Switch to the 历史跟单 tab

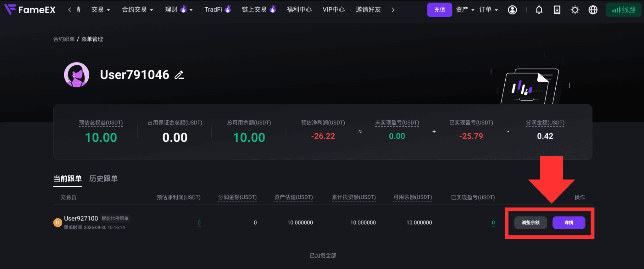[x=103, y=178]
